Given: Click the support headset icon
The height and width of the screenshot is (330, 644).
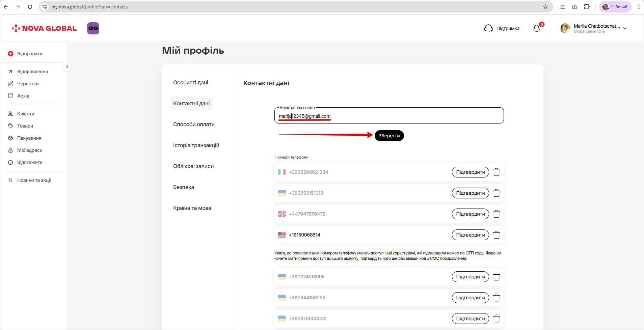Looking at the screenshot, I should coord(488,28).
